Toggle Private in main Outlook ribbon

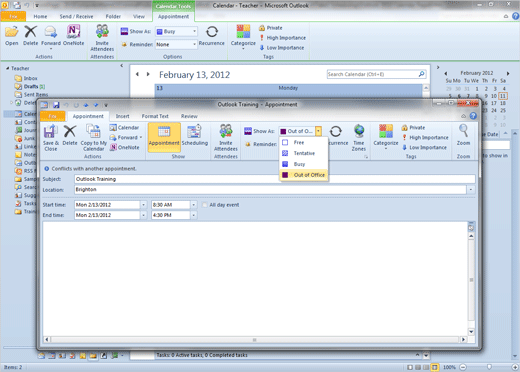click(x=271, y=28)
